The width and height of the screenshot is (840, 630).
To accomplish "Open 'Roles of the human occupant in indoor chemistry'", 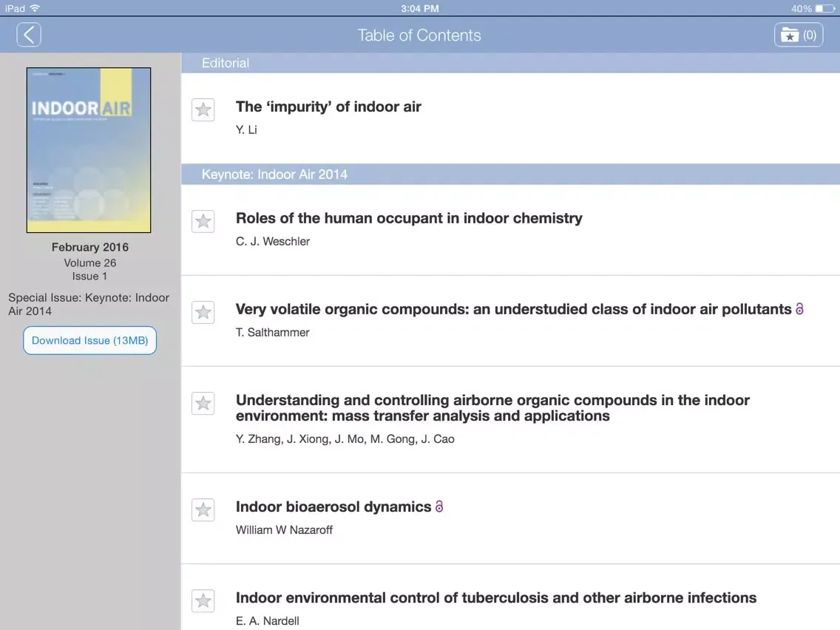I will pos(409,218).
